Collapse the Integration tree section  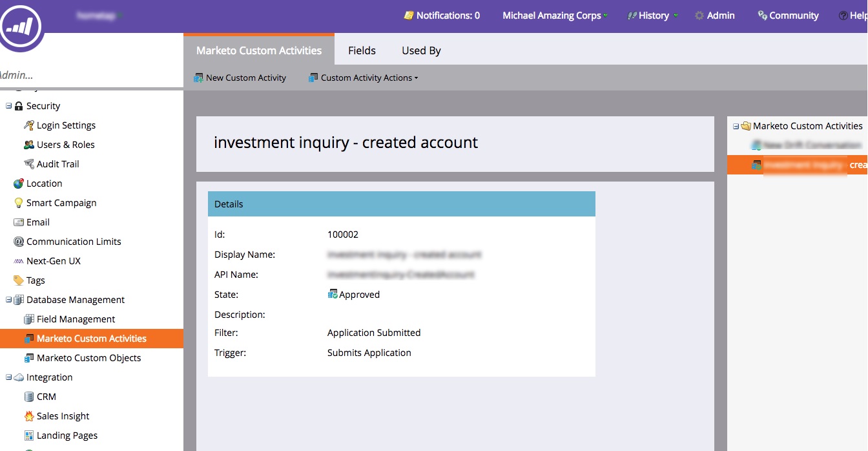point(8,377)
